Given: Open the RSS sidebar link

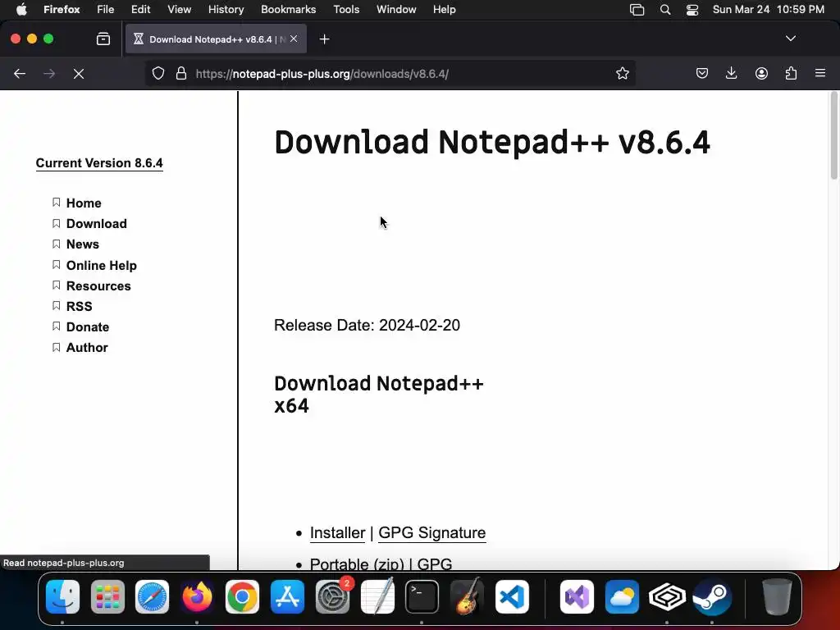Looking at the screenshot, I should 79,307.
